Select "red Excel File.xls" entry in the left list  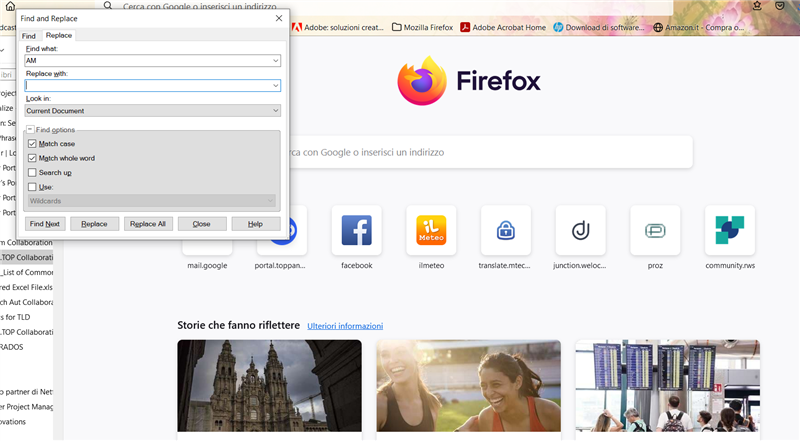27,287
